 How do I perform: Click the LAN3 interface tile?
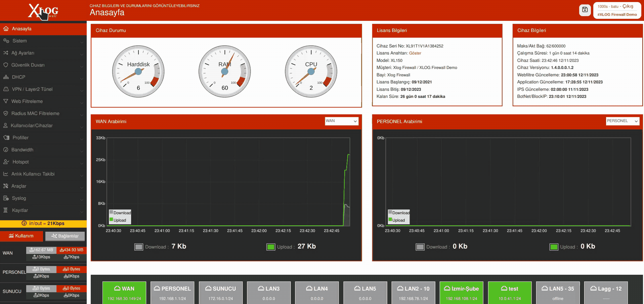(269, 293)
